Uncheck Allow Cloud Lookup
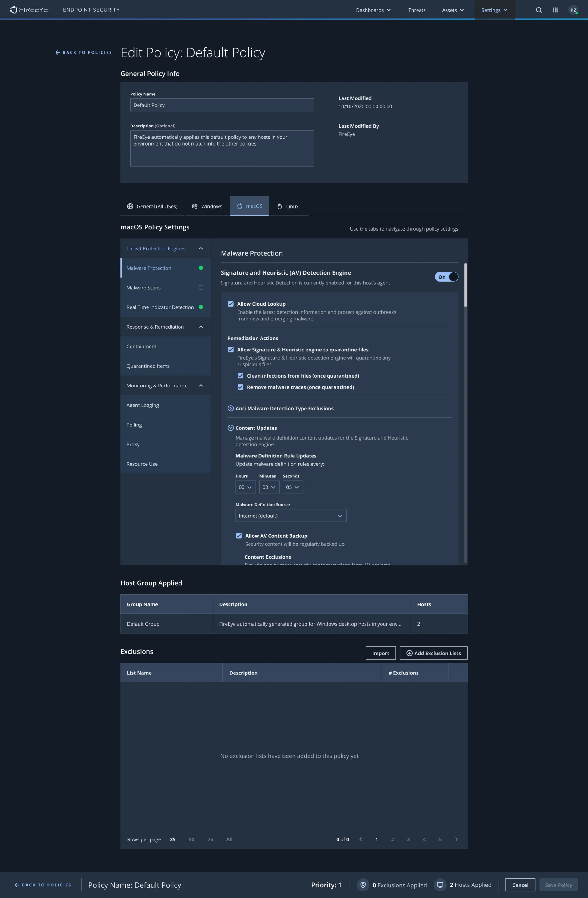The height and width of the screenshot is (898, 588). pyautogui.click(x=230, y=304)
